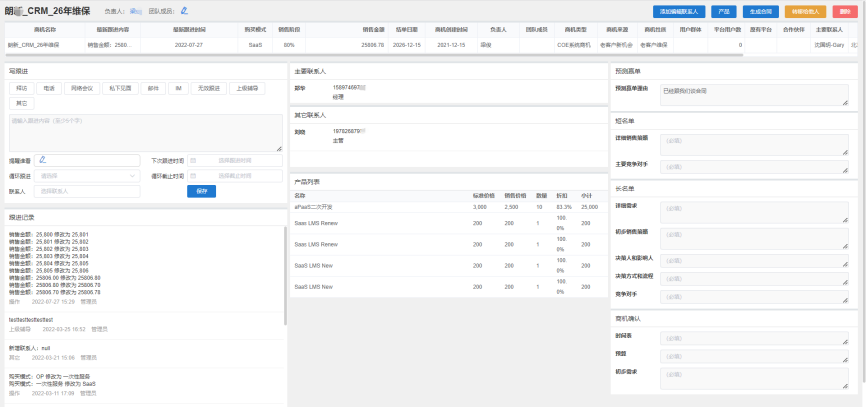Image resolution: width=866 pixels, height=407 pixels.
Task: Click the testtesttesttesttest follow-up record
Action: coord(31,320)
